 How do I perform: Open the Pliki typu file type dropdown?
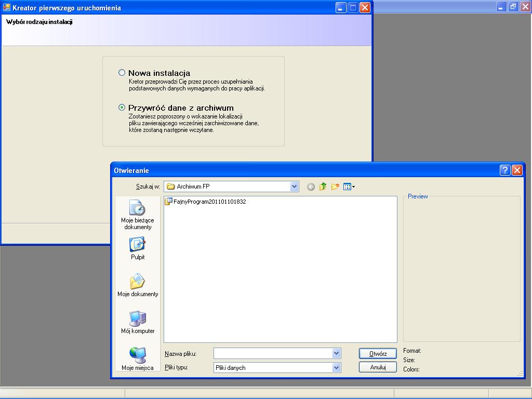tap(336, 367)
